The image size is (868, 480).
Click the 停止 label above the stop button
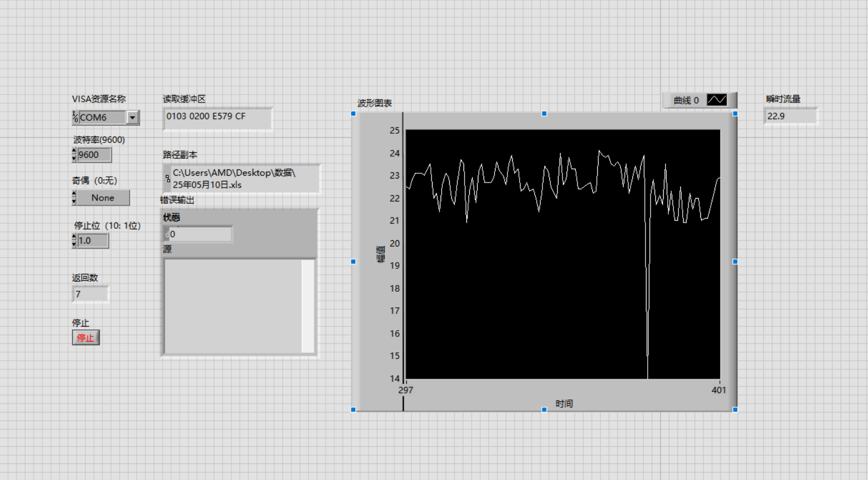(81, 323)
